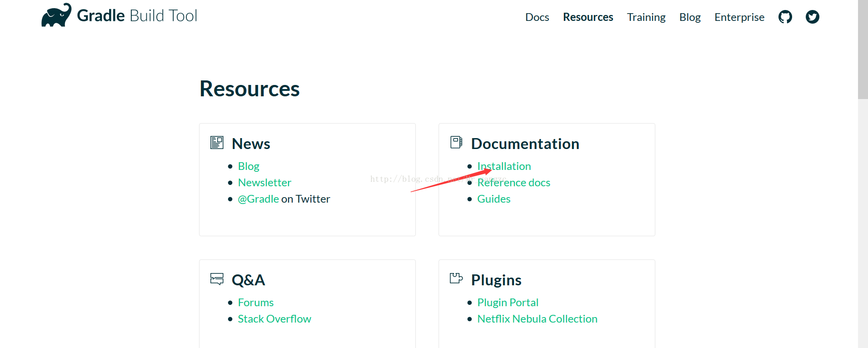Click the Plugins card heading
The width and height of the screenshot is (868, 348).
(496, 280)
